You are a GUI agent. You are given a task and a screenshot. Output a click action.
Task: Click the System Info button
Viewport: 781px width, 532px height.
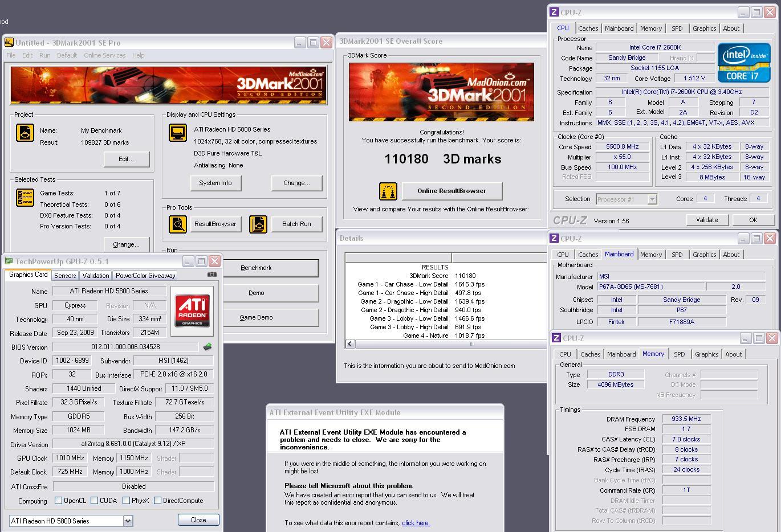click(x=215, y=183)
